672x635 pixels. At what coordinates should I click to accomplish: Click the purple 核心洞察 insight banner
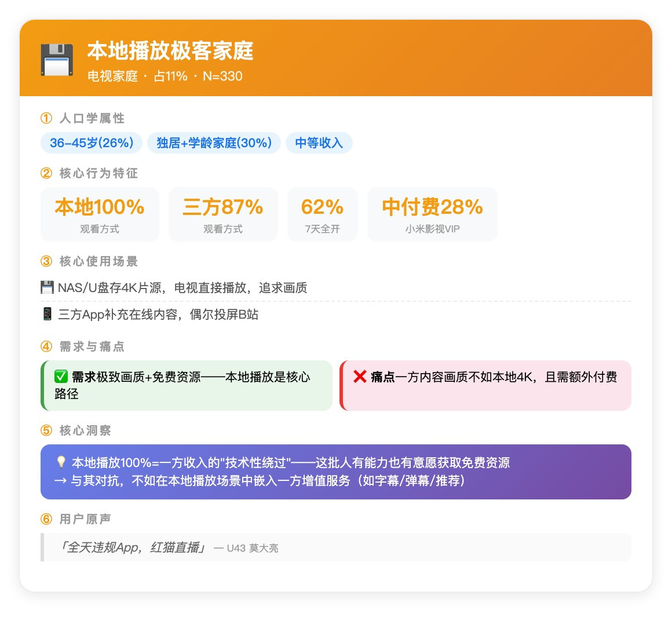pos(336,472)
